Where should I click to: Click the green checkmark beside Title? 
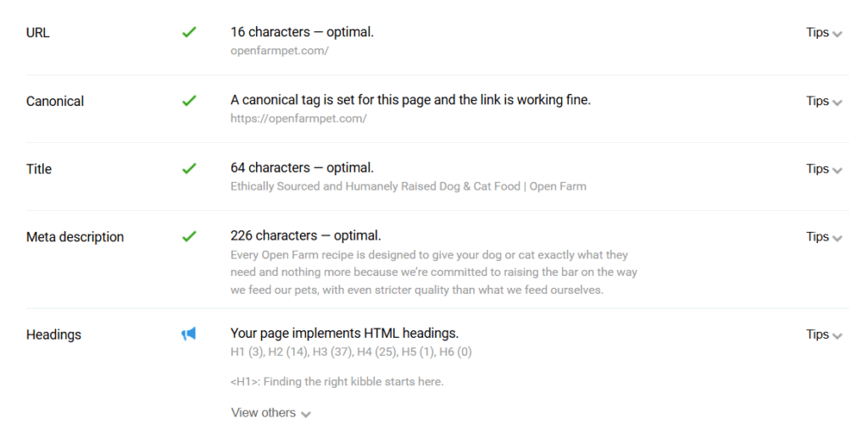point(189,169)
